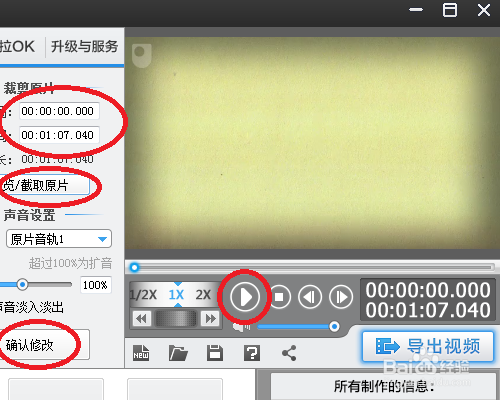
Task: Open the 原片音轨1 audio track dropdown
Action: (x=59, y=239)
